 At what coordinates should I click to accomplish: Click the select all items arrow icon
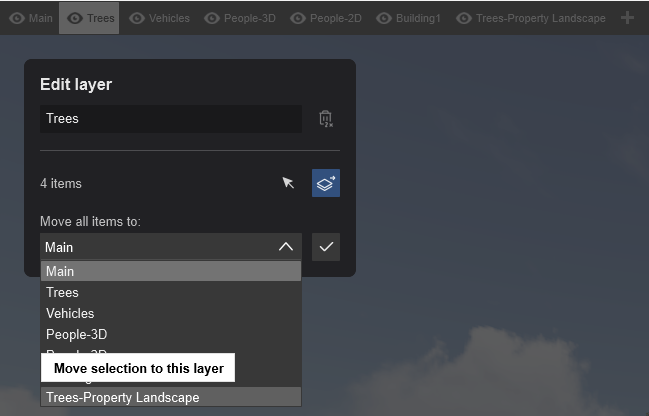(x=288, y=183)
